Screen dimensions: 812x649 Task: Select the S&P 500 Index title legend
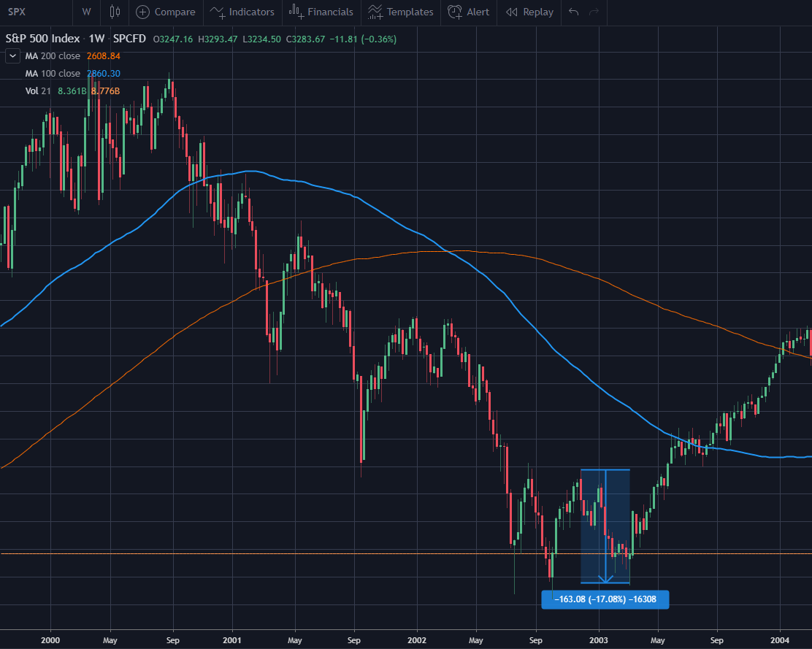42,39
